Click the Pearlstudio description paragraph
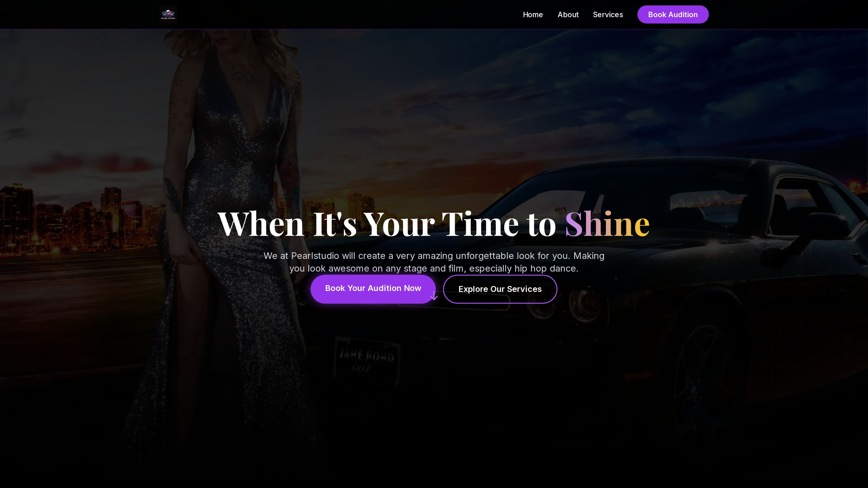The width and height of the screenshot is (868, 488). (434, 262)
